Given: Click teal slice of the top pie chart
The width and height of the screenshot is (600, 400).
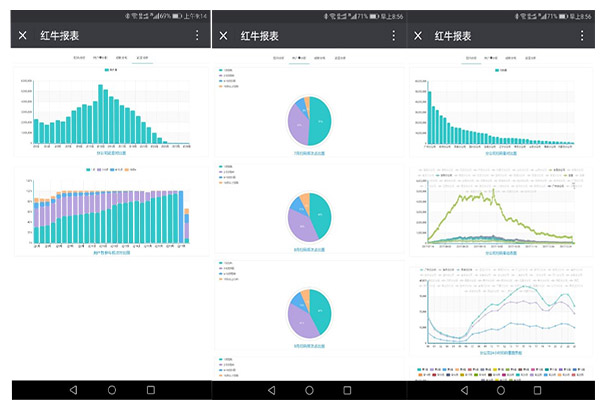Looking at the screenshot, I should tap(320, 126).
